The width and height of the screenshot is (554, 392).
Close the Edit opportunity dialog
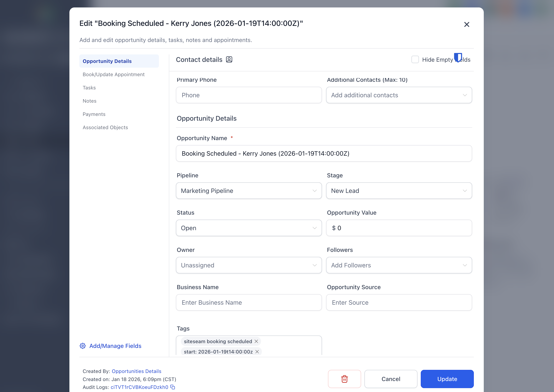pos(467,24)
